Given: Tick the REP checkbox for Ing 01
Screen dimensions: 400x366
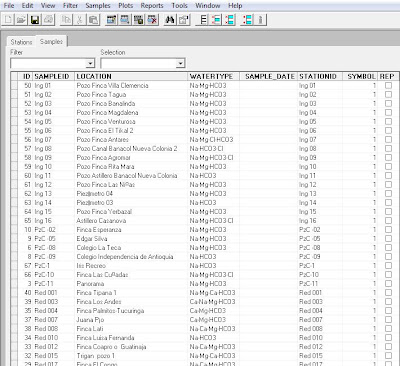Looking at the screenshot, I should click(388, 86).
